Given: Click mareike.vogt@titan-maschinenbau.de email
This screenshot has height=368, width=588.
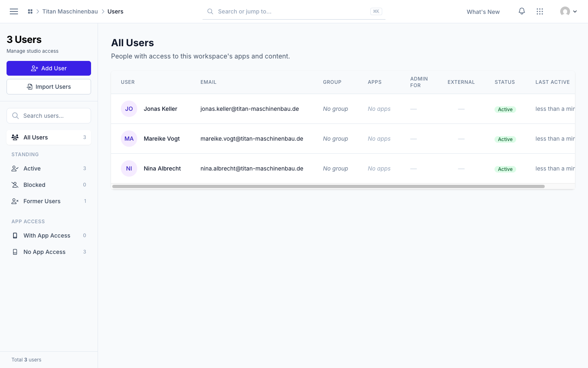Looking at the screenshot, I should click(x=252, y=139).
